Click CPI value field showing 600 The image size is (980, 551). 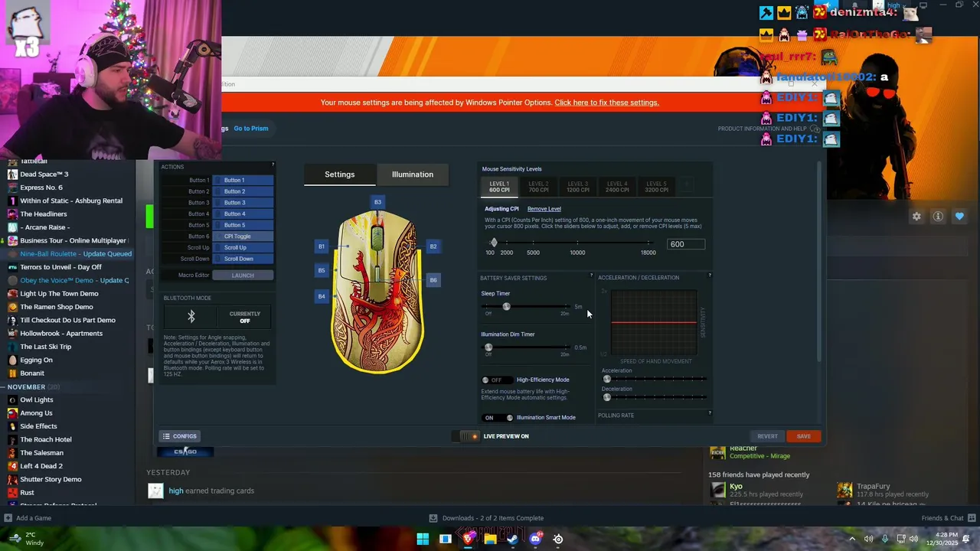pyautogui.click(x=686, y=244)
